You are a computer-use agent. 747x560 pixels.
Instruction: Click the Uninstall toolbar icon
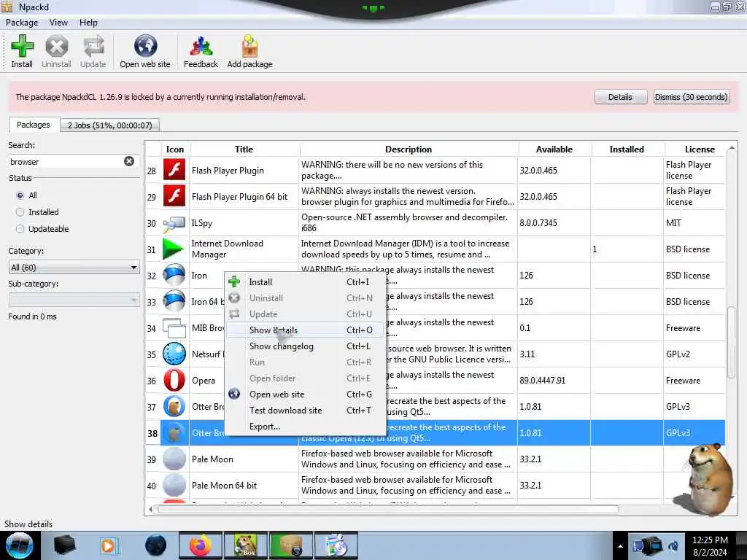57,47
